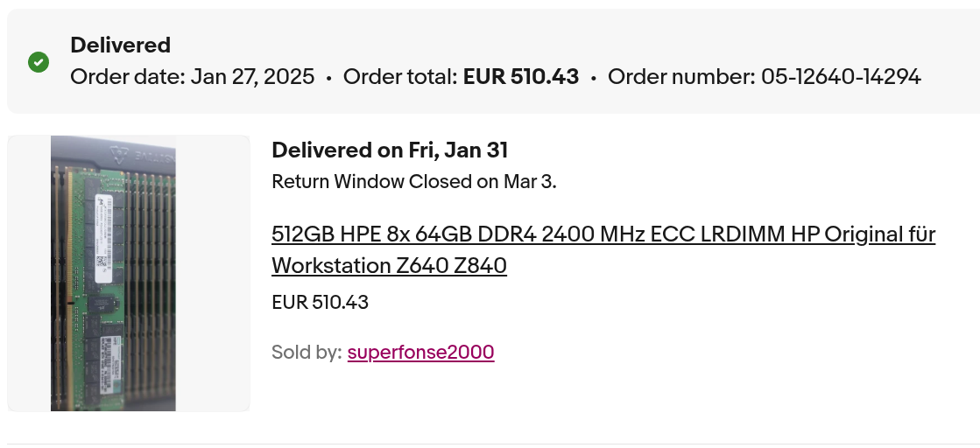Click "Workstation Z640 Z840" in the item title
This screenshot has height=448, width=980.
point(389,265)
